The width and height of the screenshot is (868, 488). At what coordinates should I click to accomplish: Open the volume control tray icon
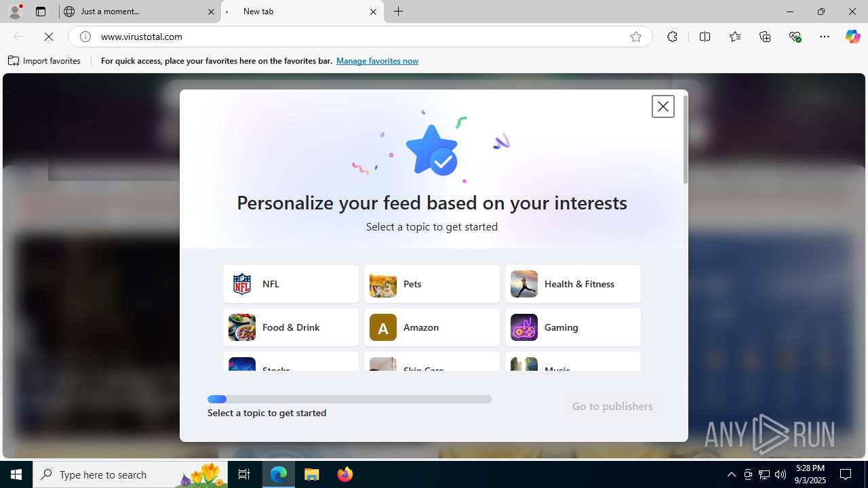781,474
